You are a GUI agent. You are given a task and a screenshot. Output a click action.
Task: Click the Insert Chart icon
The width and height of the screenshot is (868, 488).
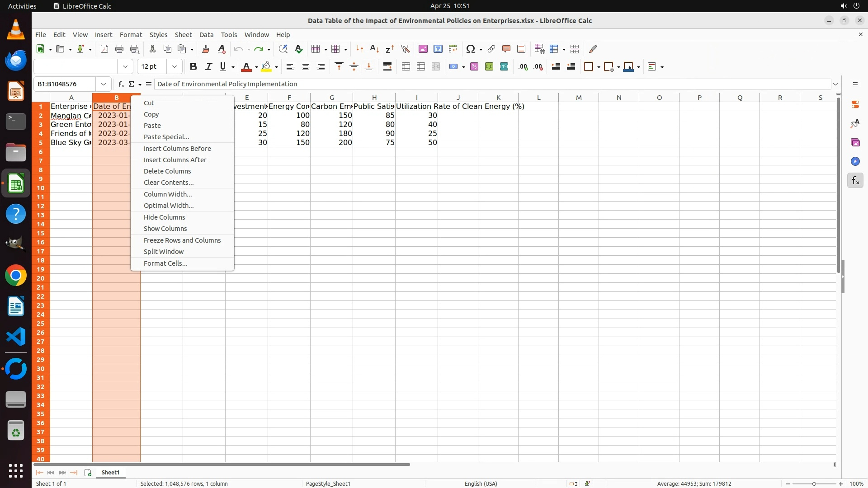(438, 49)
